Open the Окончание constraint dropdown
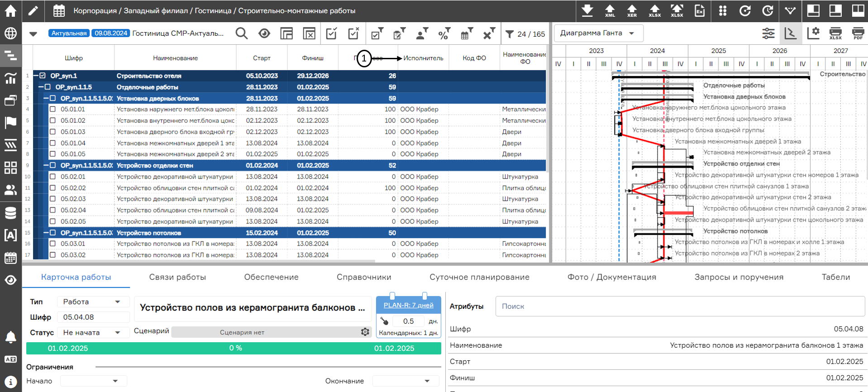This screenshot has width=868, height=392. point(405,381)
